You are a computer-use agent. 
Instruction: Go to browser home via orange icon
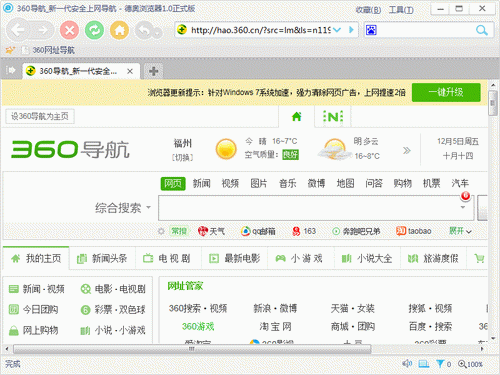point(120,30)
